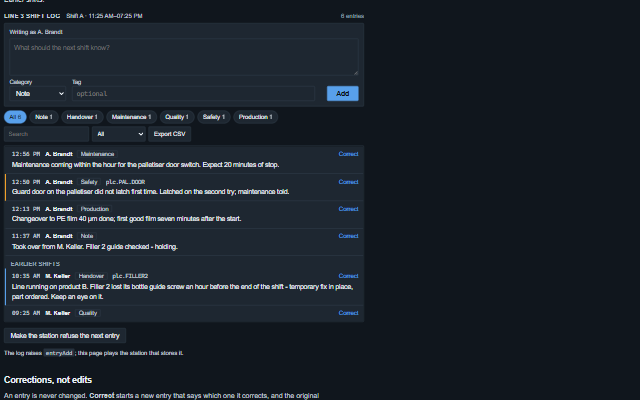
Task: Click the 12:56 PM timestamp
Action: [x=26, y=154]
